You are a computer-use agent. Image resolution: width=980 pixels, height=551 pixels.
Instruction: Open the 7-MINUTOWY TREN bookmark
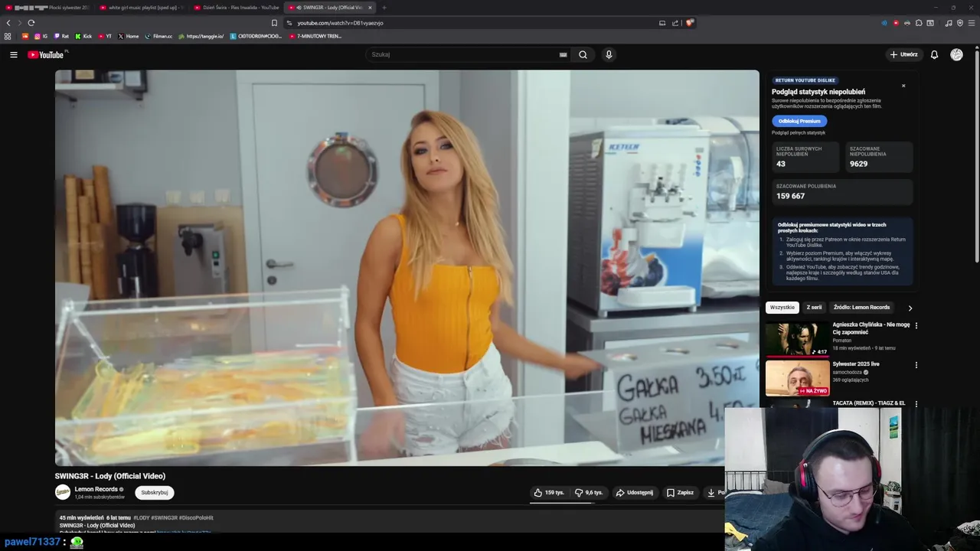tap(315, 36)
